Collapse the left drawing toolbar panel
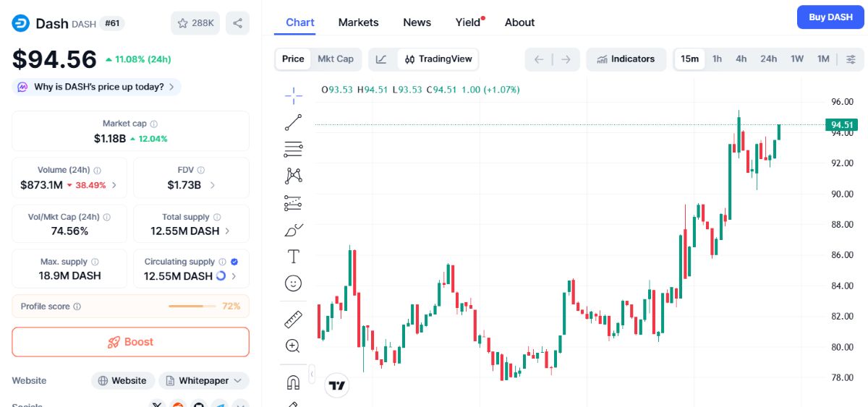Image resolution: width=868 pixels, height=407 pixels. [x=312, y=374]
